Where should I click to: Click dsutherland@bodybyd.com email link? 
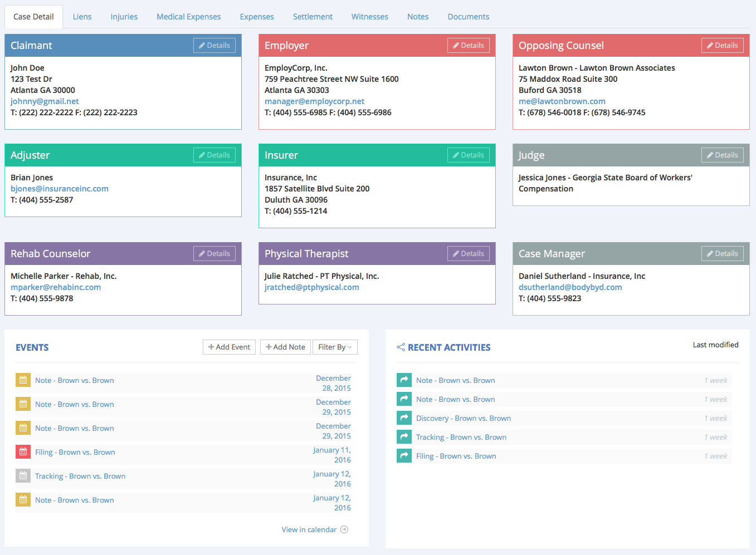570,287
